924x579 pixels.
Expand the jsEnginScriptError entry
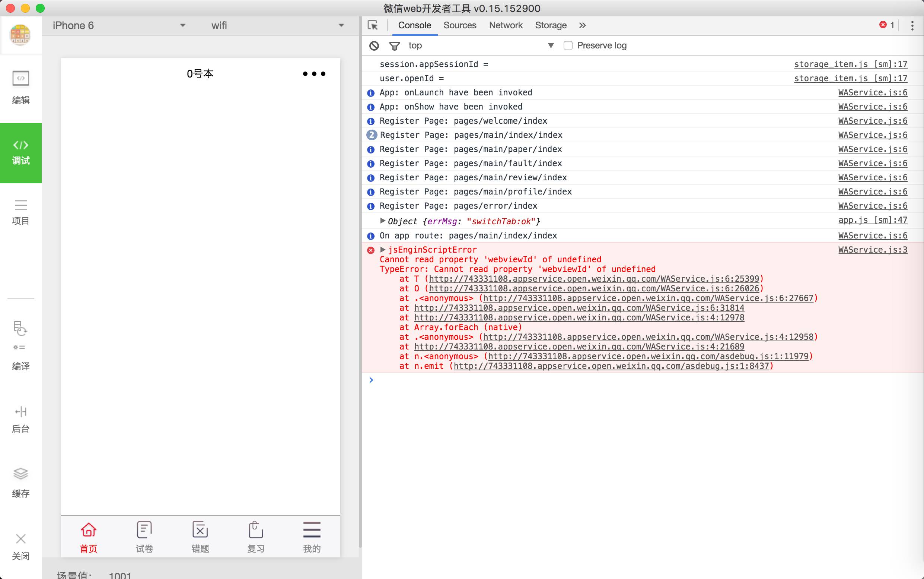pos(383,250)
